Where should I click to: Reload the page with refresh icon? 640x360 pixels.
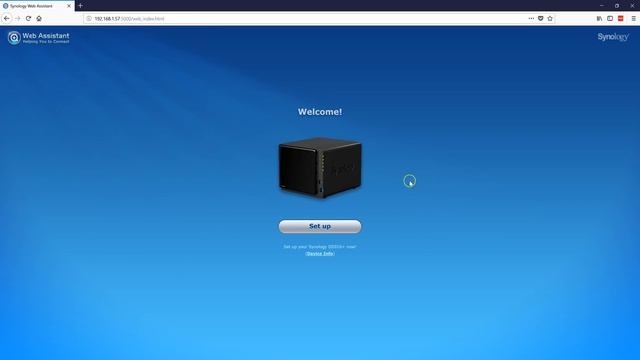28,18
